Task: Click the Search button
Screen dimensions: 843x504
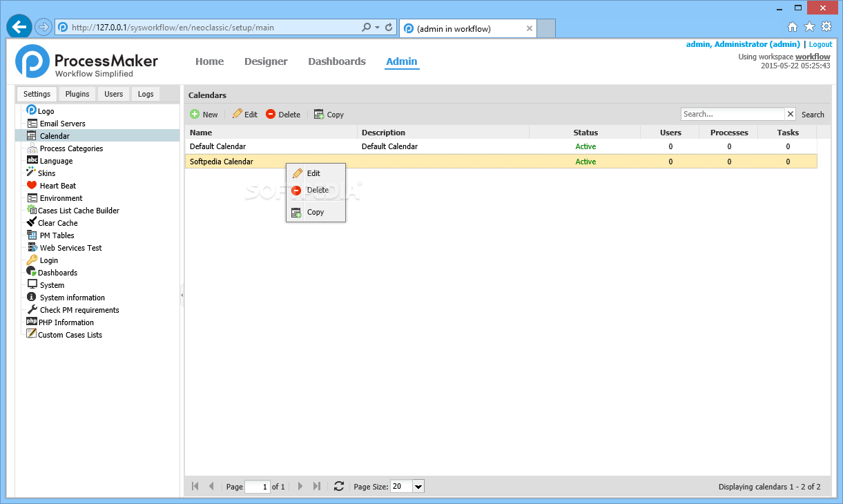Action: coord(813,115)
